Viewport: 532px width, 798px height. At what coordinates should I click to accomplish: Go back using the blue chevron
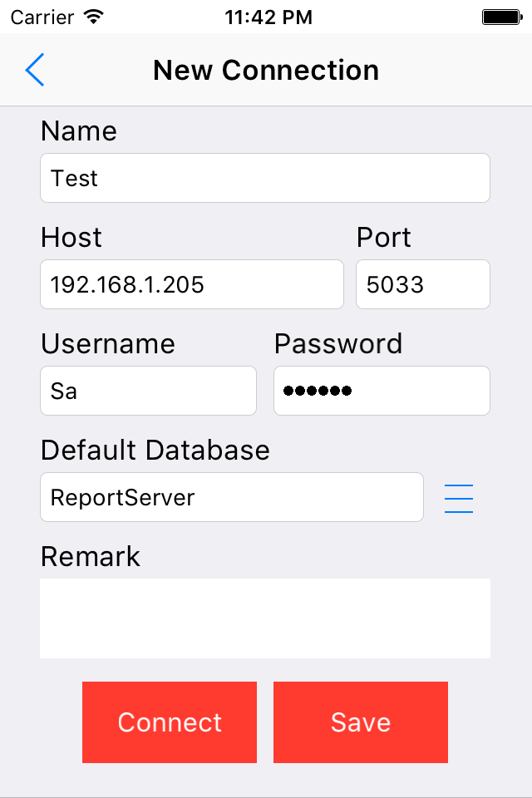point(35,70)
